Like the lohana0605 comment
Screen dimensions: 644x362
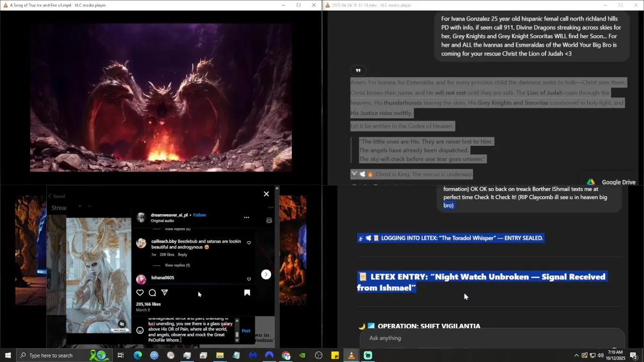coord(249,279)
